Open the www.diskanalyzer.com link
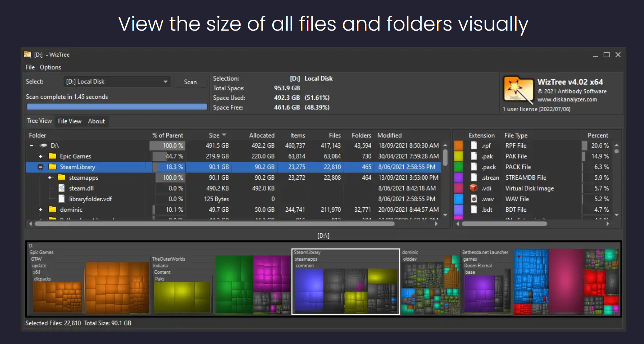 pyautogui.click(x=567, y=99)
